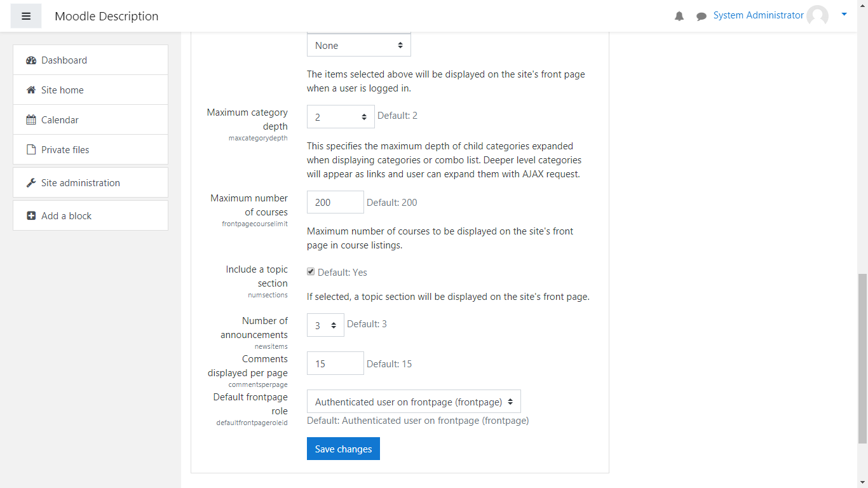Toggle the hamburger side panel button
868x488 pixels.
click(x=26, y=16)
